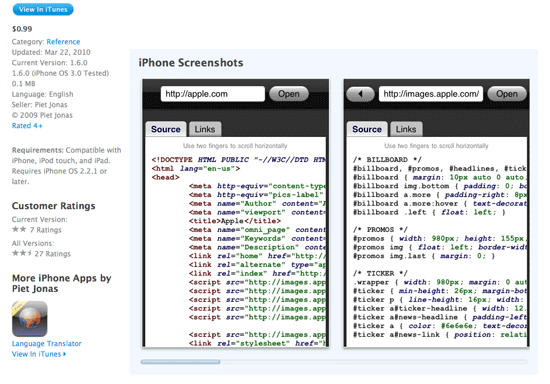Click the '<title>Apple</title>' source line
The width and height of the screenshot is (550, 384).
pyautogui.click(x=235, y=221)
